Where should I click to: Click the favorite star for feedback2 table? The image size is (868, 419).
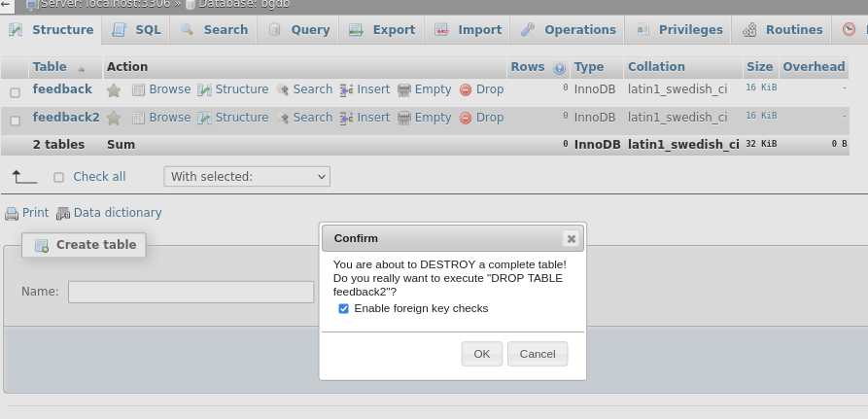pyautogui.click(x=114, y=118)
